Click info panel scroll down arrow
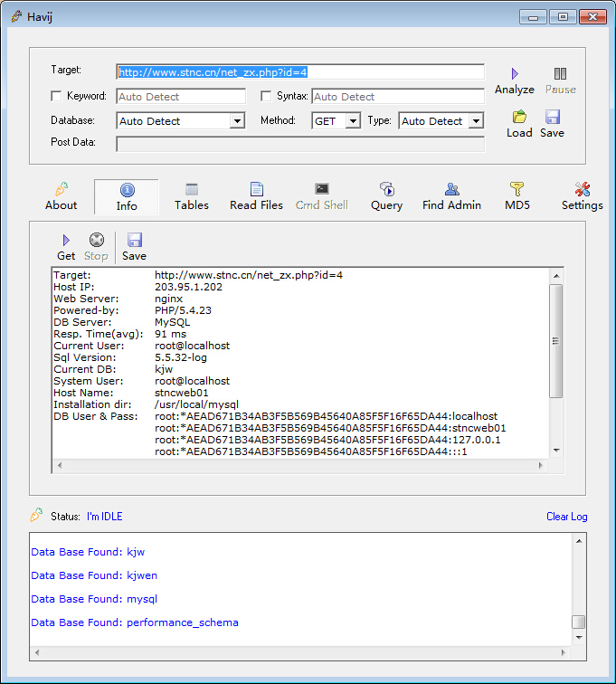 coord(556,451)
